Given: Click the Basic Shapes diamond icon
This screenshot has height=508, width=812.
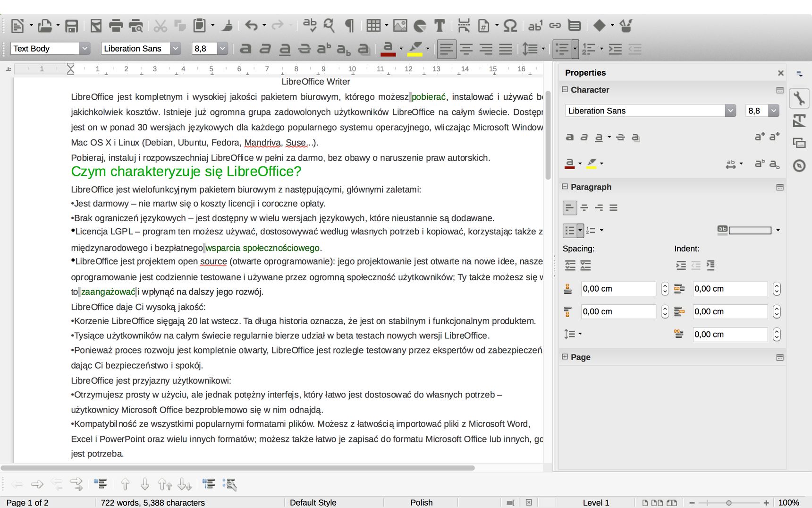Looking at the screenshot, I should coord(599,26).
